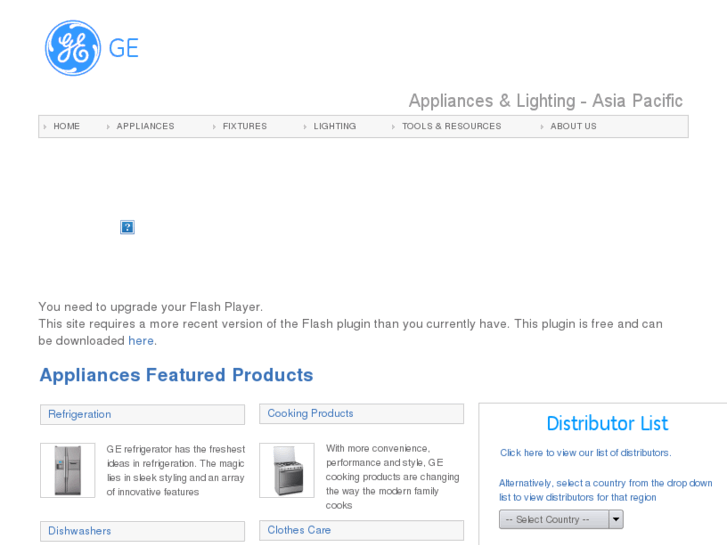727x545 pixels.
Task: Click the refrigerator product thumbnail
Action: pyautogui.click(x=68, y=470)
